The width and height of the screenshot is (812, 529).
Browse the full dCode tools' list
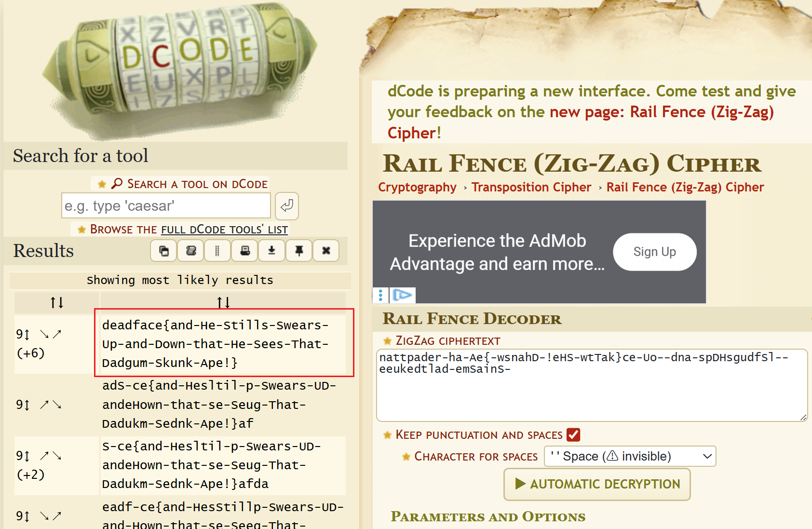click(x=224, y=230)
